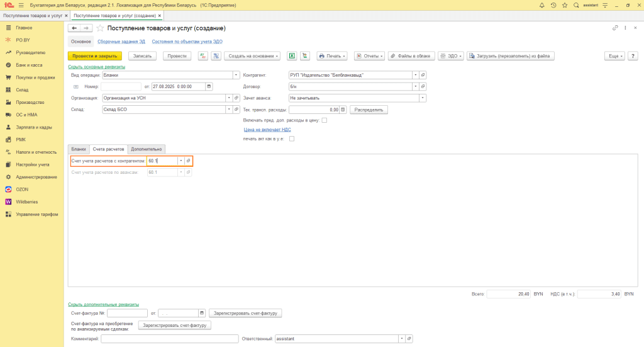The height and width of the screenshot is (347, 644).
Task: Expand Контрагент dropdown list
Action: [415, 75]
